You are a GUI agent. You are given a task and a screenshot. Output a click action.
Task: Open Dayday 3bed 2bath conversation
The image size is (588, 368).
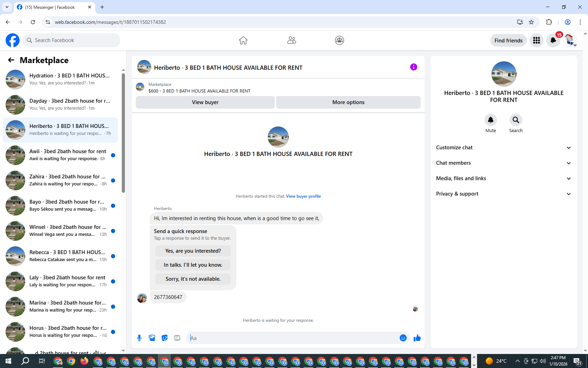tap(60, 105)
